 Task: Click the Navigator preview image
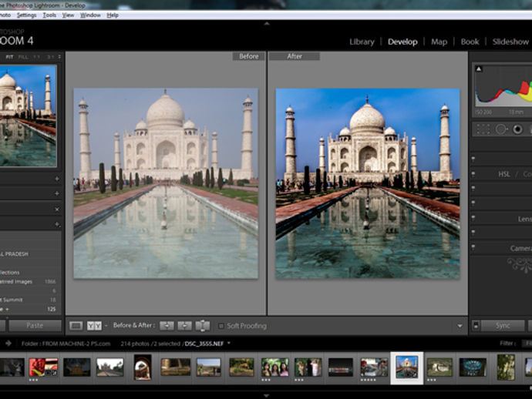(x=28, y=116)
